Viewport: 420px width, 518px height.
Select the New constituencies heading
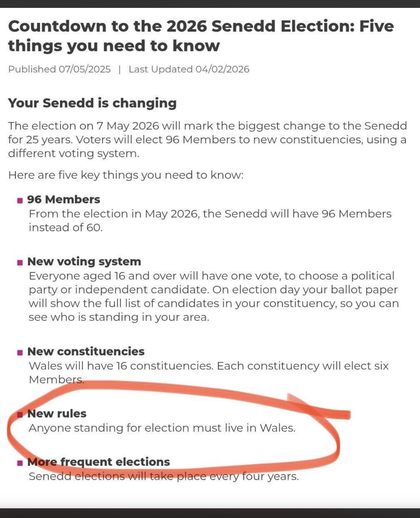click(x=86, y=351)
